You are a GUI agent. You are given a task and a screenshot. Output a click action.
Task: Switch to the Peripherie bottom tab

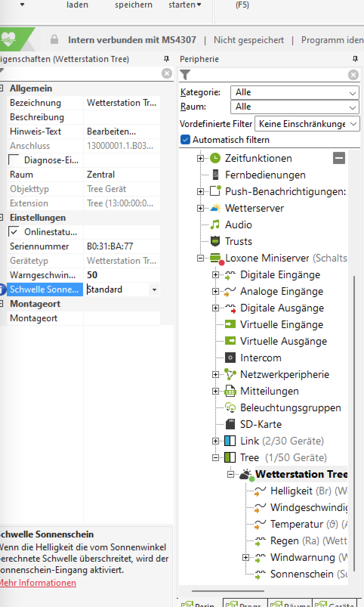coord(200,603)
